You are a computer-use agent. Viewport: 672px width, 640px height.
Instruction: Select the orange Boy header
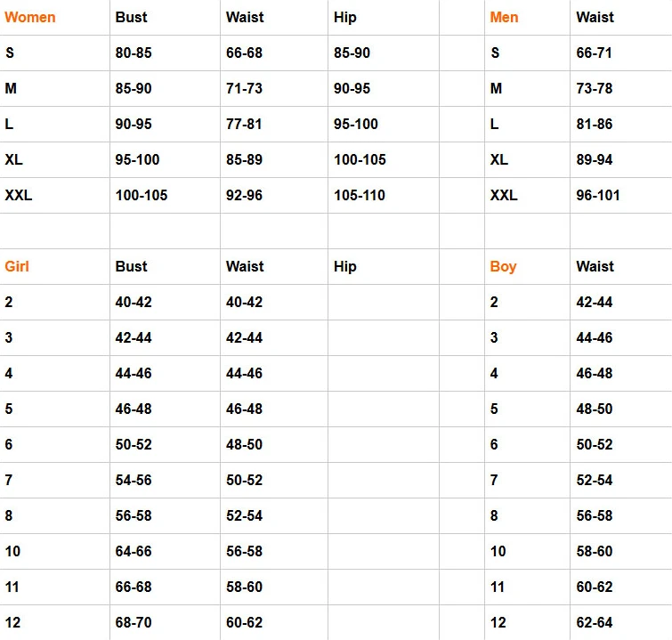(503, 267)
